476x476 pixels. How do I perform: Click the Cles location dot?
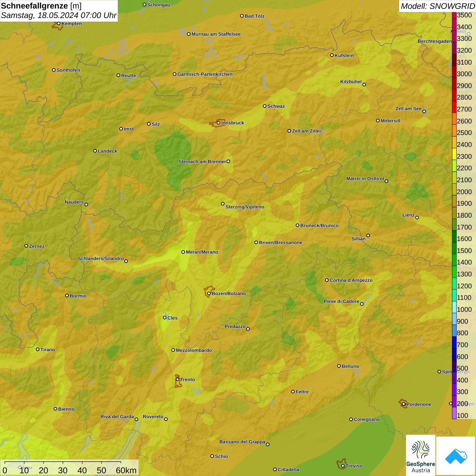click(x=165, y=318)
